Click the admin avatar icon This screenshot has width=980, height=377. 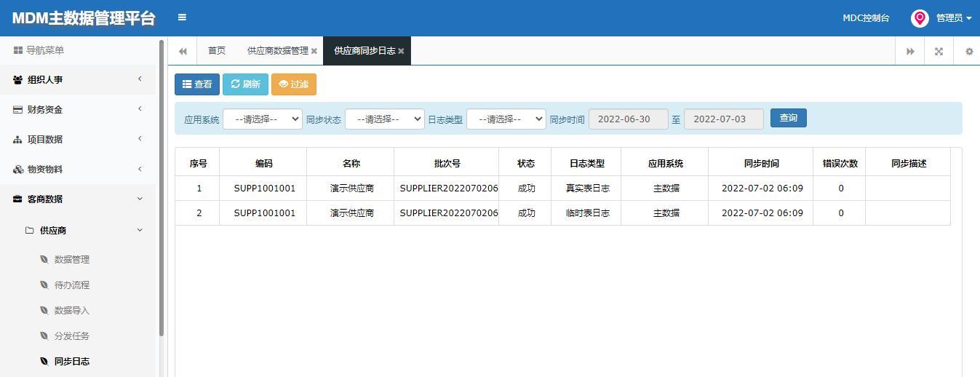coord(920,18)
